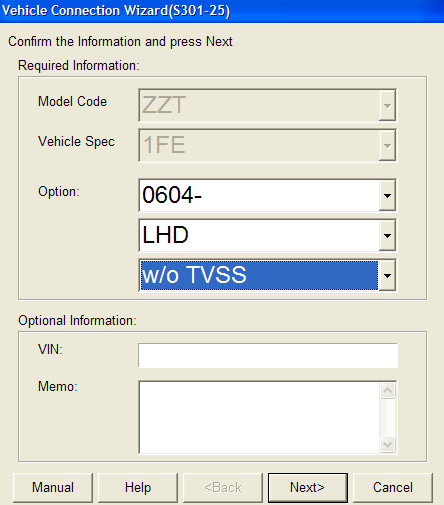The height and width of the screenshot is (505, 444).
Task: Expand the LHD option dropdown arrow
Action: [x=387, y=236]
